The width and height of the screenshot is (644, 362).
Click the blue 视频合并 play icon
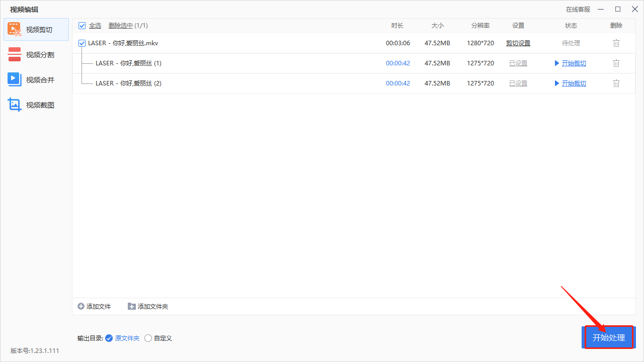tap(15, 79)
